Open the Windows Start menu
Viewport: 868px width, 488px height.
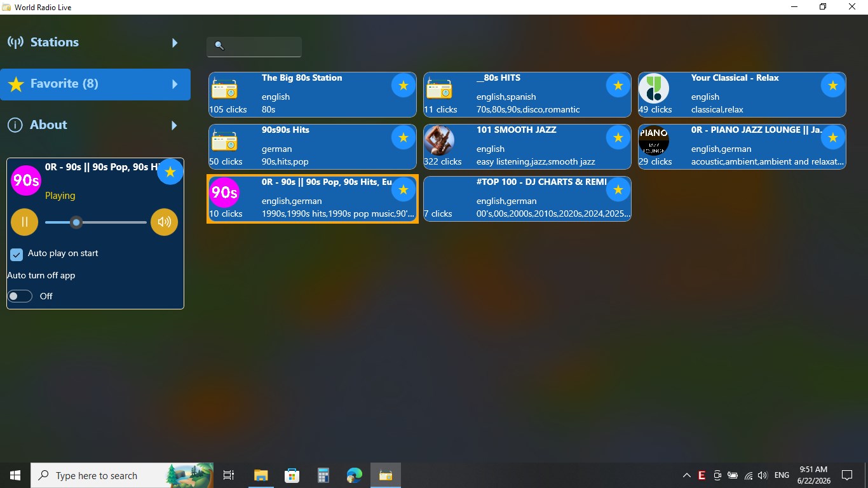pyautogui.click(x=15, y=475)
